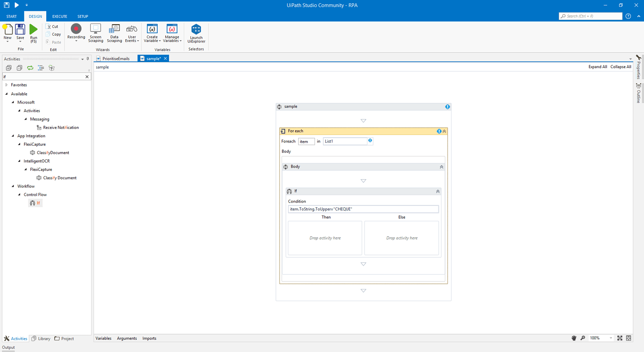This screenshot has width=644, height=352.
Task: Copy the selected activity
Action: pyautogui.click(x=53, y=34)
